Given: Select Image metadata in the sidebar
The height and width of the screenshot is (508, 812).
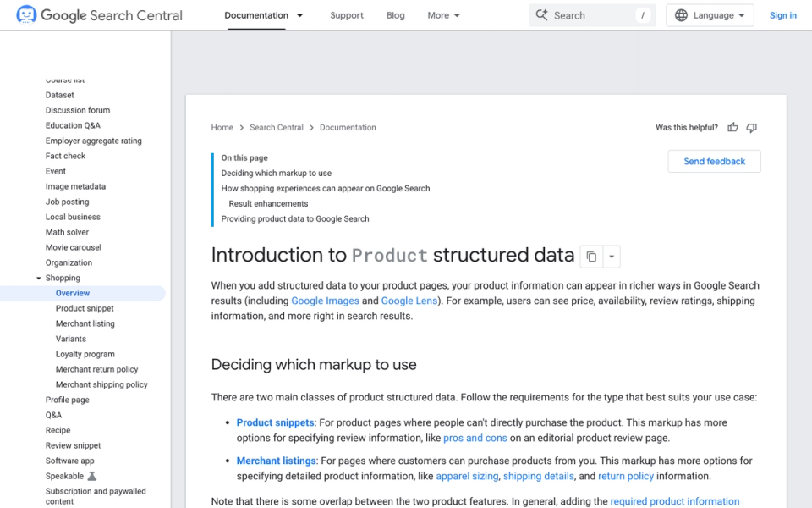Looking at the screenshot, I should click(75, 186).
